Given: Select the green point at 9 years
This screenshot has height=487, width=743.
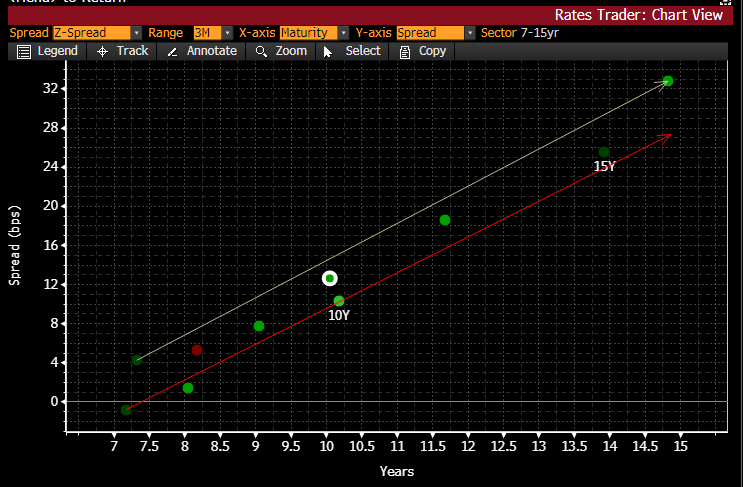Looking at the screenshot, I should click(259, 326).
